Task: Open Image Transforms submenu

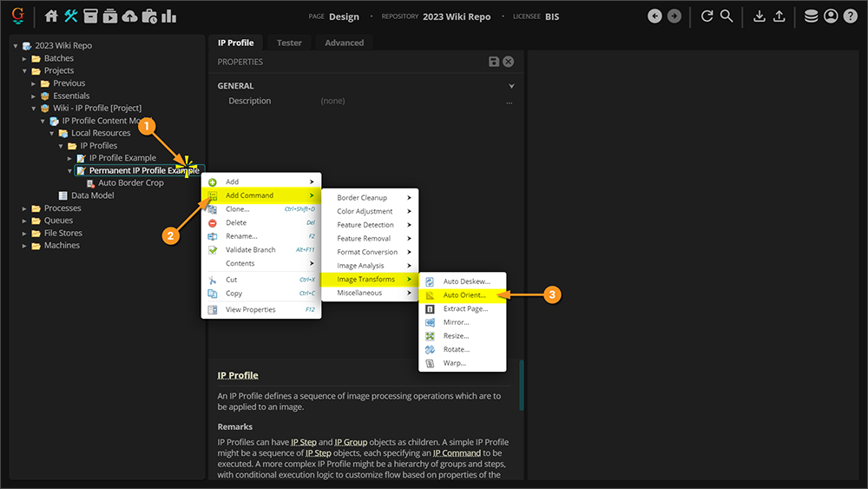Action: [370, 279]
